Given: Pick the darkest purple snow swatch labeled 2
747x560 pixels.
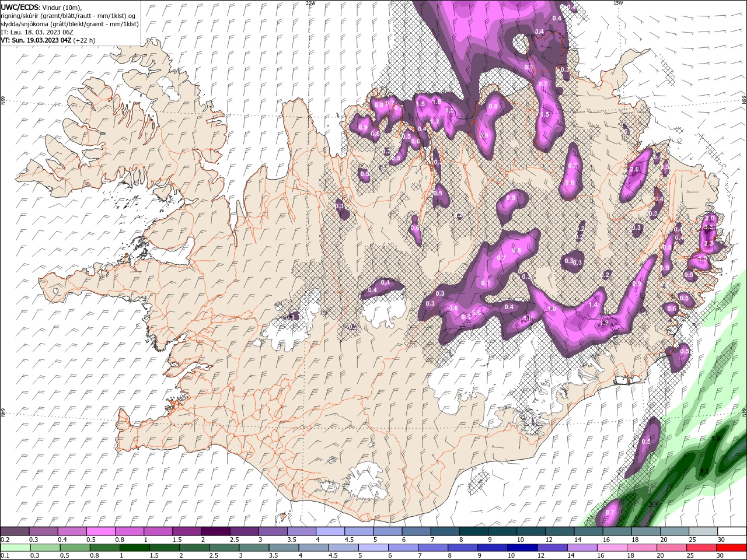Looking at the screenshot, I should (215, 531).
